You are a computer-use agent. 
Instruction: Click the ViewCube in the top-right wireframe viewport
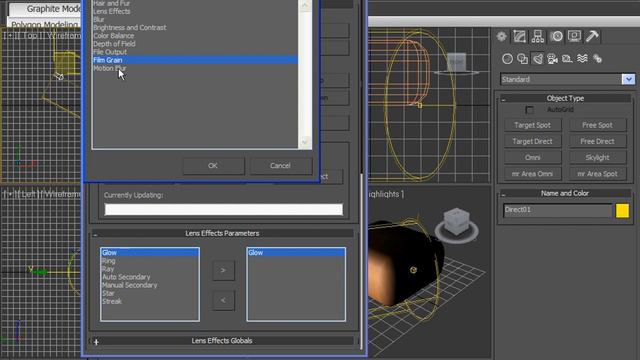pyautogui.click(x=456, y=63)
